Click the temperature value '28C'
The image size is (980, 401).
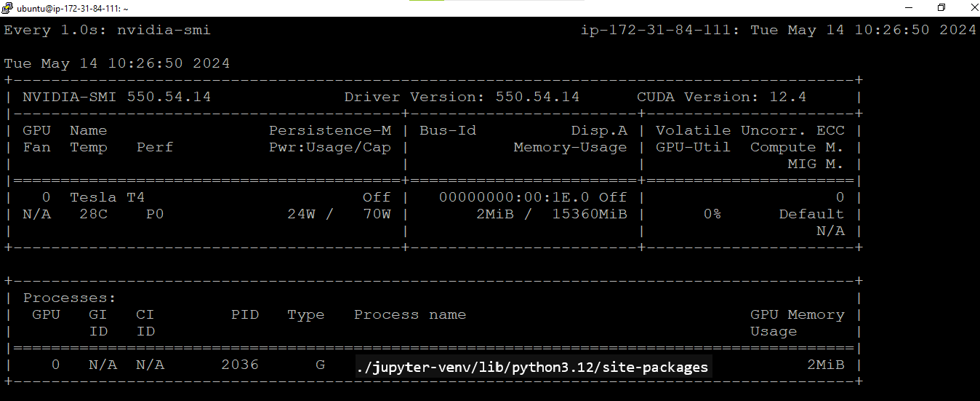(93, 214)
